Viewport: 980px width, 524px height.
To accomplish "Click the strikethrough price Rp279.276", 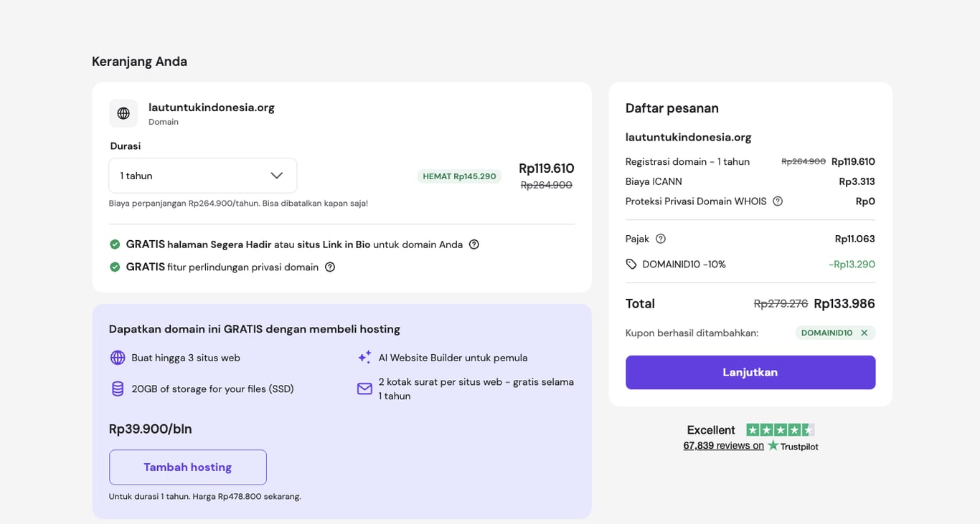I will tap(781, 303).
